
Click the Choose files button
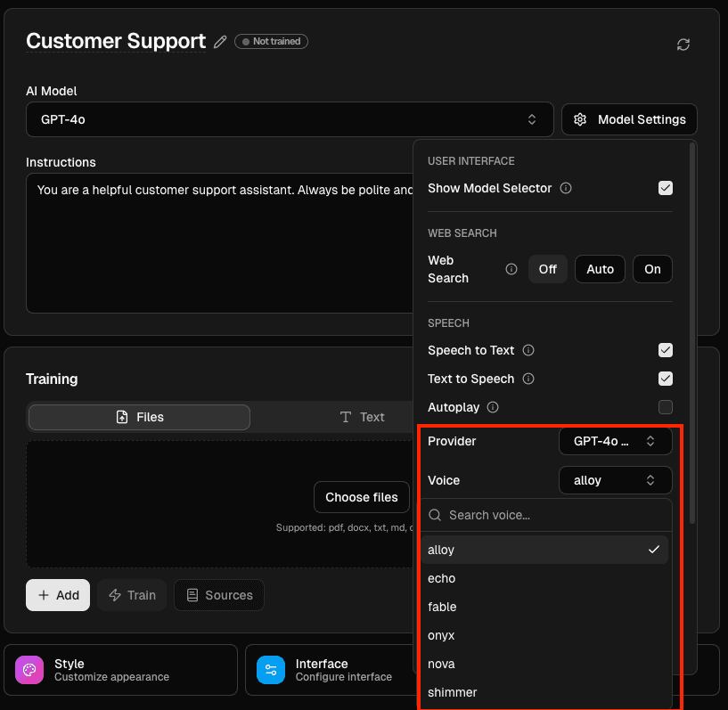(x=362, y=497)
